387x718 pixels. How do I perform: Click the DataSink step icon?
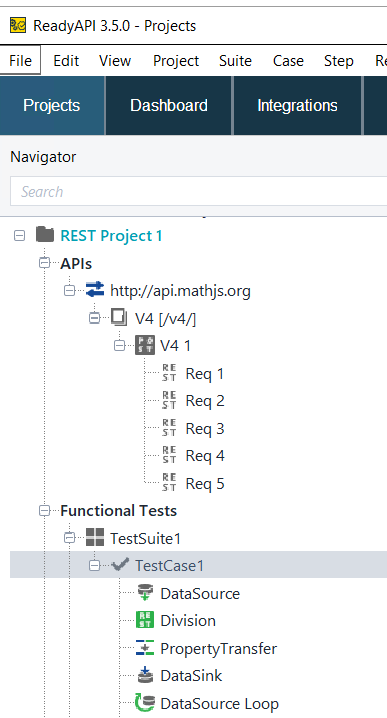point(145,675)
